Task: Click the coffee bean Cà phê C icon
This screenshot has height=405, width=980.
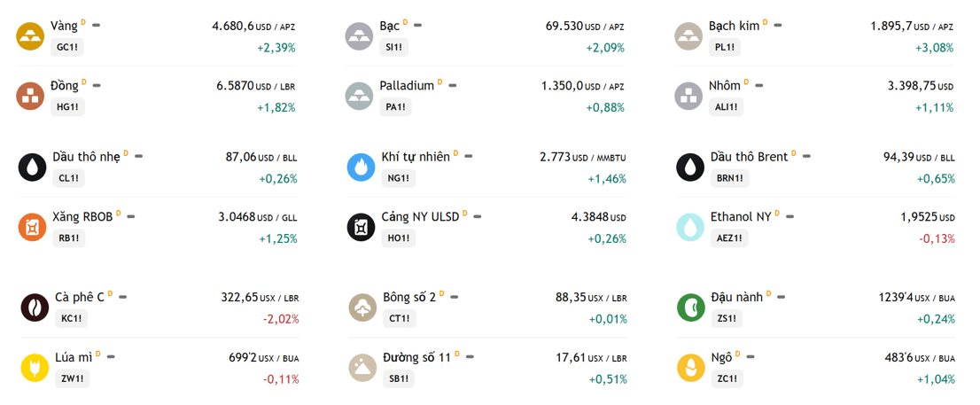Action: [x=35, y=308]
